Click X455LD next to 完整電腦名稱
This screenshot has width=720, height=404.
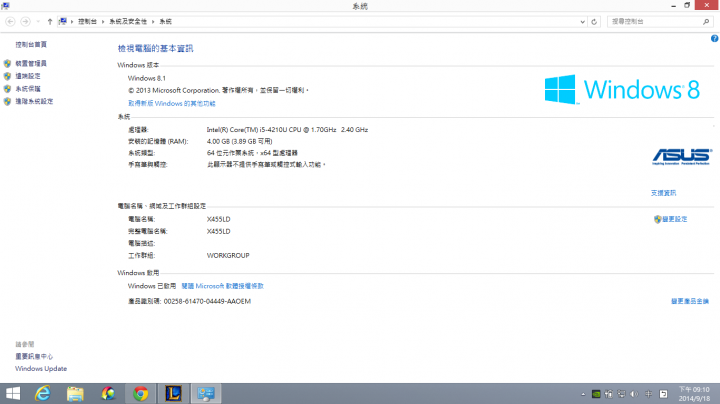(x=219, y=231)
